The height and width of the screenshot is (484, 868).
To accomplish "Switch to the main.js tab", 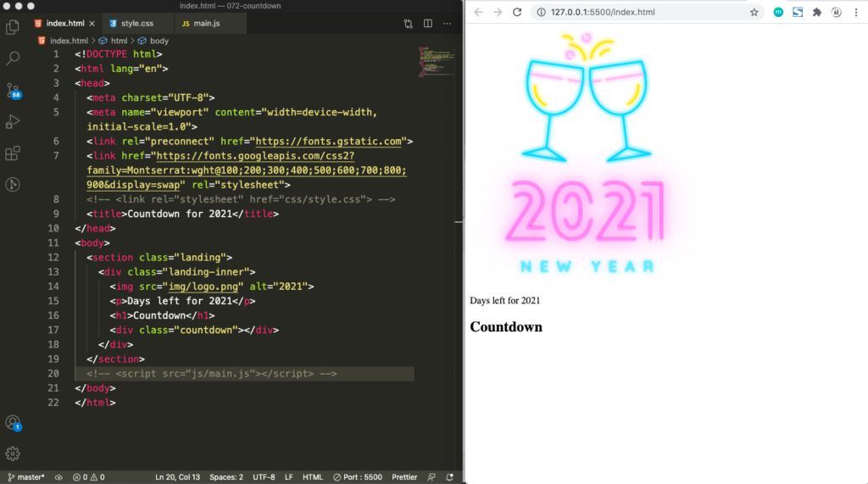I will (x=206, y=23).
